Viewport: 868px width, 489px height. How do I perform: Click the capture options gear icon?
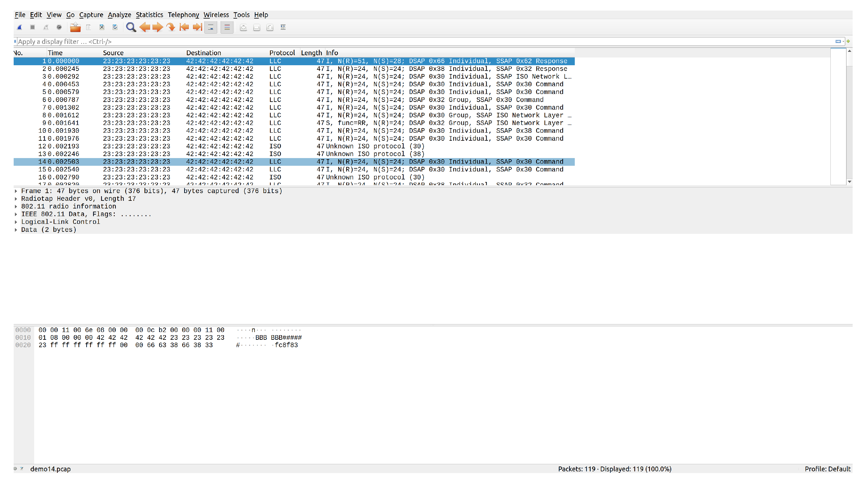coord(59,27)
